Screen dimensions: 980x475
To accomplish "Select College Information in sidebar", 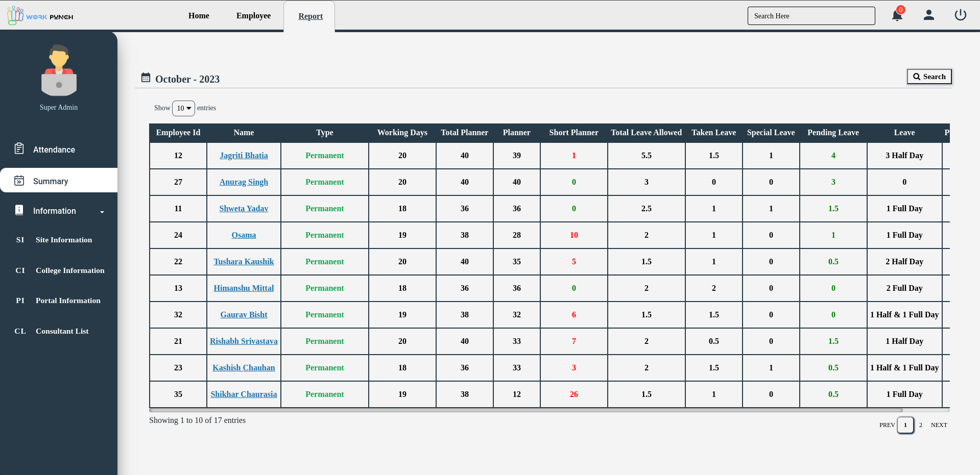I will [69, 270].
